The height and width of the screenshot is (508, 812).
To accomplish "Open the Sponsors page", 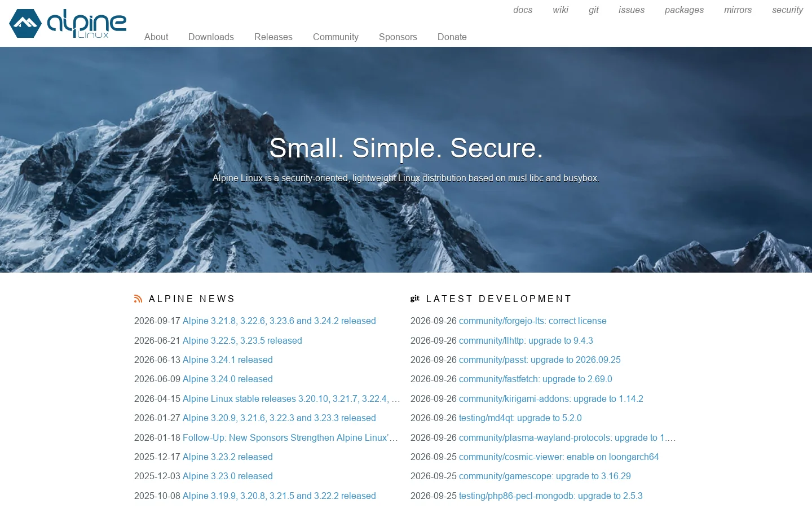I will (398, 37).
